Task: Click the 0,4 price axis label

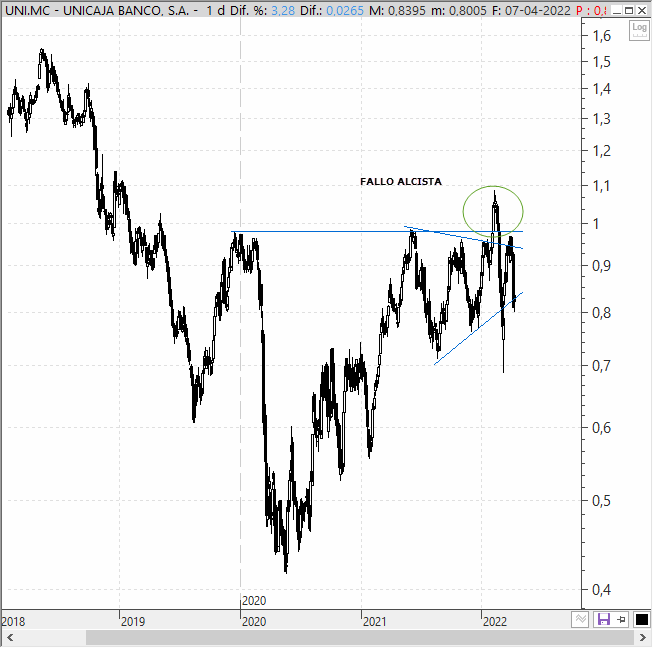Action: click(x=601, y=590)
